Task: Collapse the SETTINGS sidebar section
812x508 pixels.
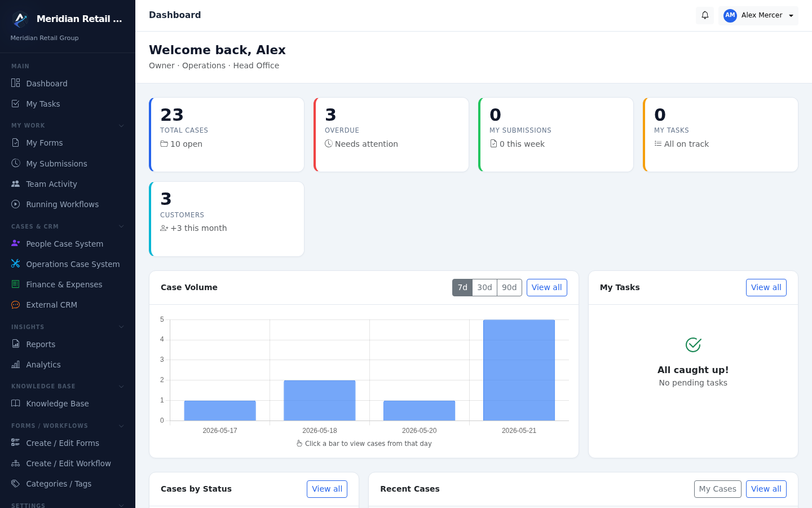Action: (x=121, y=505)
